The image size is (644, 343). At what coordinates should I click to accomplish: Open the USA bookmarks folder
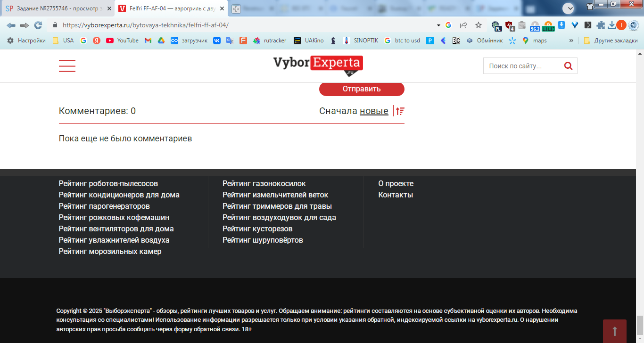[63, 41]
